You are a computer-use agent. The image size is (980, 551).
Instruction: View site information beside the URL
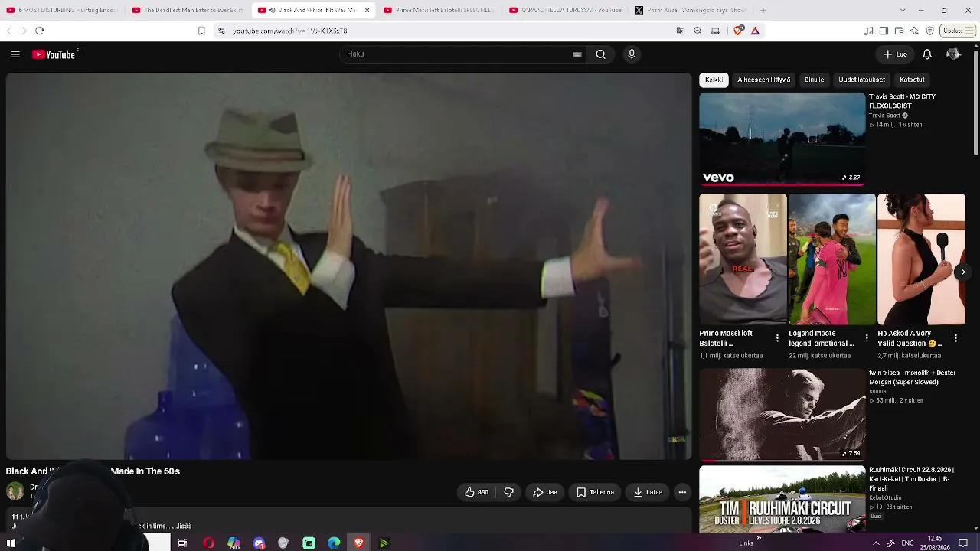[x=221, y=31]
